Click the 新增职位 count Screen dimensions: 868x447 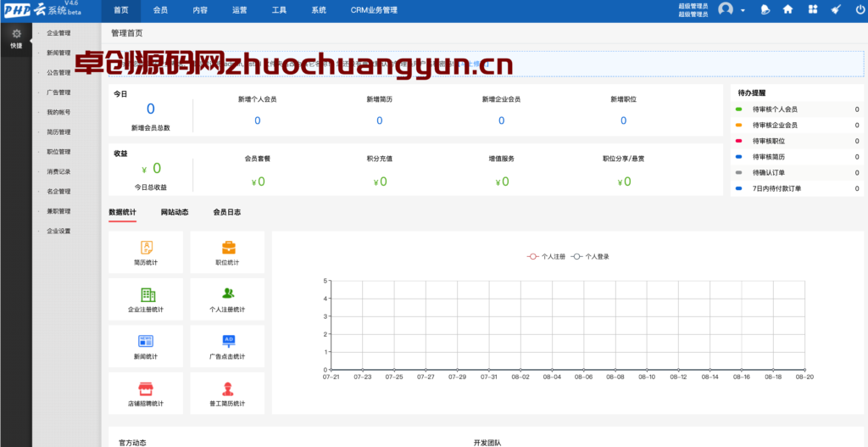[623, 120]
